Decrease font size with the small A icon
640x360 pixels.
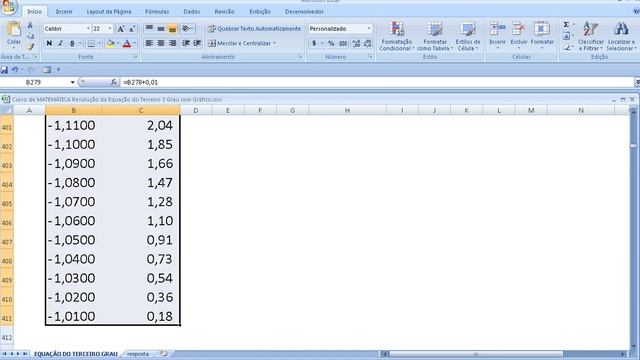[x=131, y=29]
